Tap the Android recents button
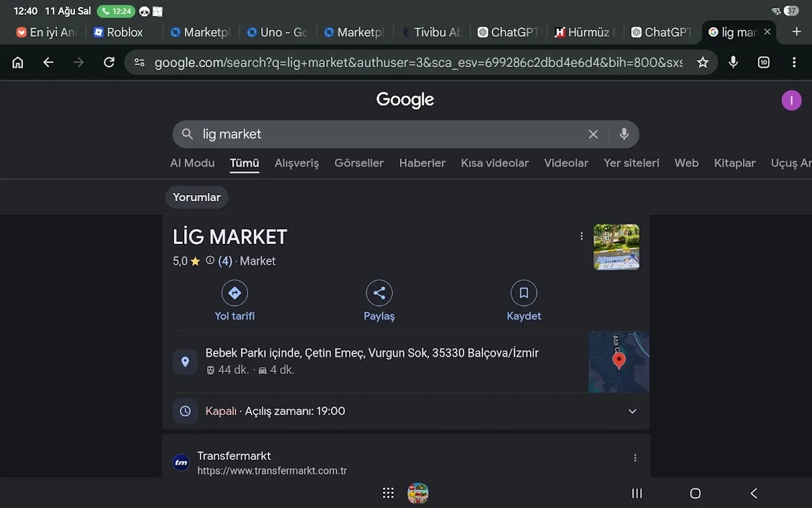The width and height of the screenshot is (812, 508). point(637,493)
